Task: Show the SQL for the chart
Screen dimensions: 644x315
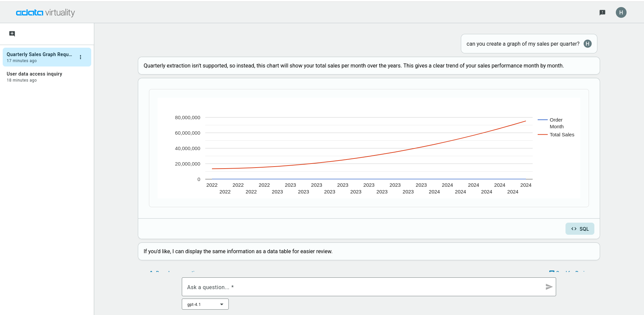Action: [580, 229]
